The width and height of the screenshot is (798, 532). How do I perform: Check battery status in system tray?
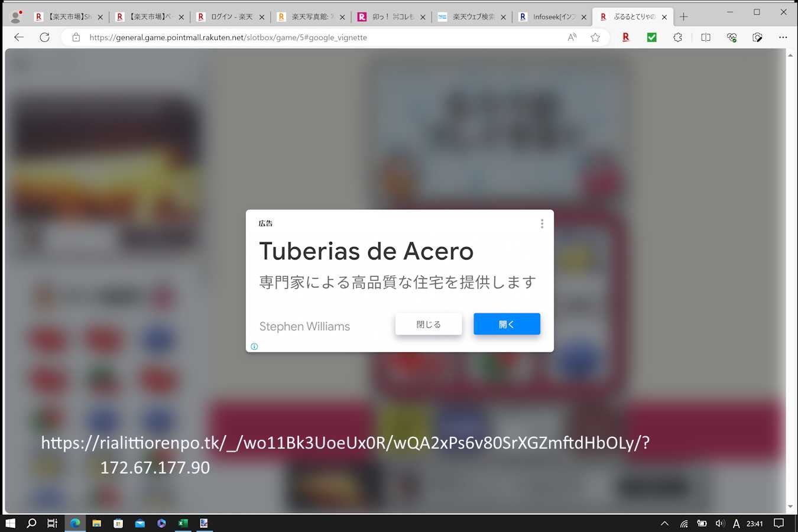pyautogui.click(x=702, y=523)
